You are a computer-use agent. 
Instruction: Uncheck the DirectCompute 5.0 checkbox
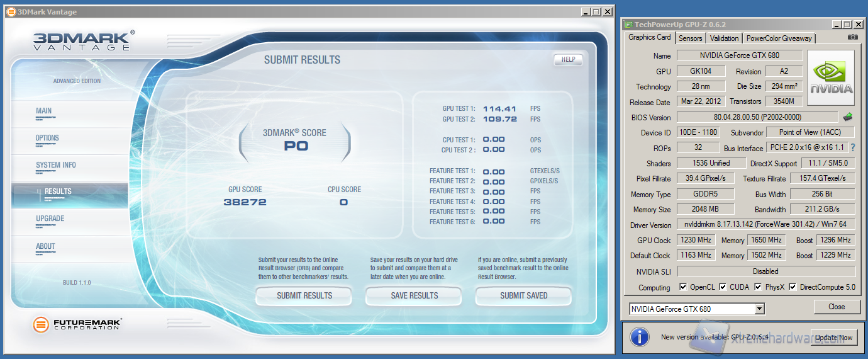(x=793, y=287)
